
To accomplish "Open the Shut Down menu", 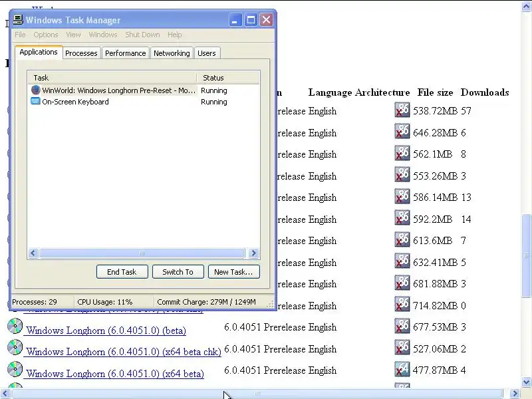I will (142, 35).
